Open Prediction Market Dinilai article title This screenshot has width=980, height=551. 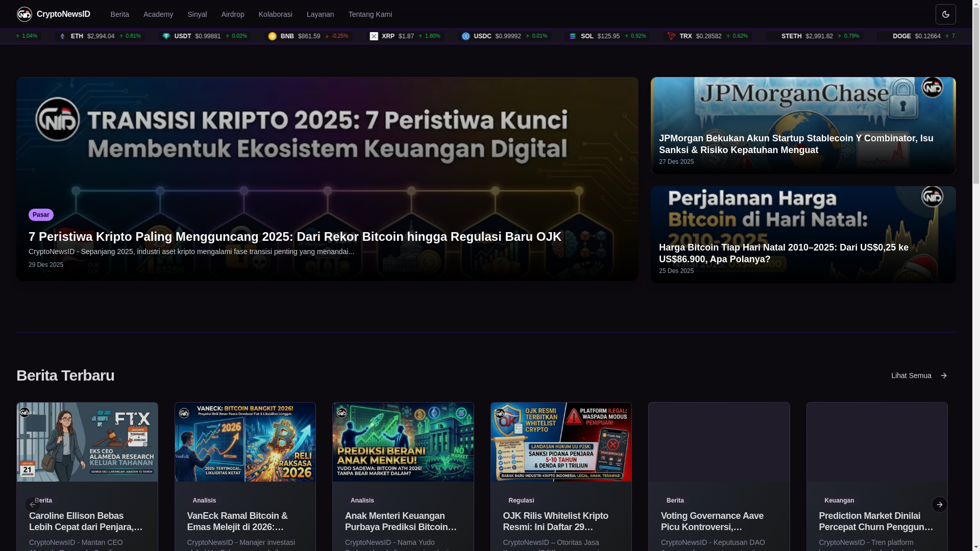click(x=877, y=521)
